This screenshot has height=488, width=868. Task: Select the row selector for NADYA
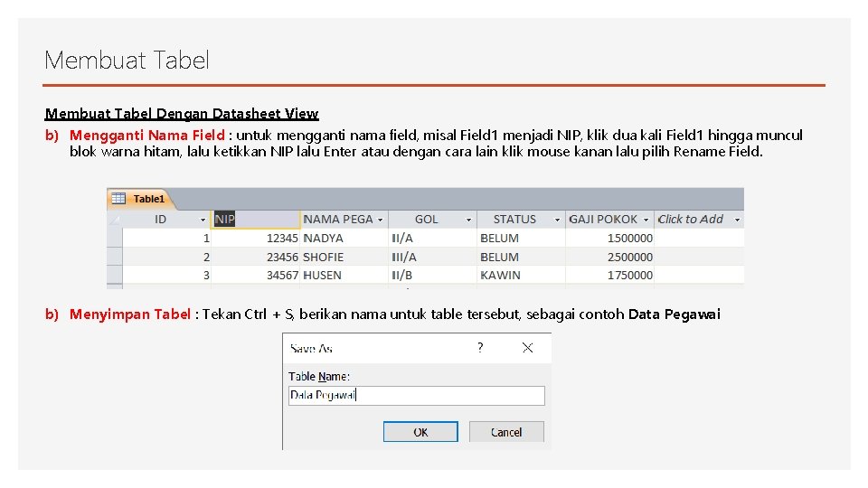[115, 238]
